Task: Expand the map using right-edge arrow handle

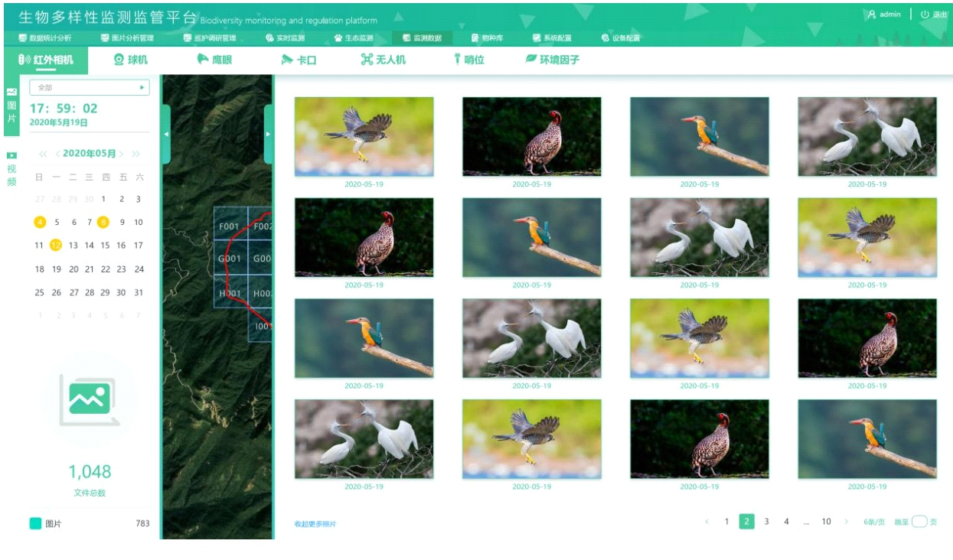Action: [x=269, y=134]
